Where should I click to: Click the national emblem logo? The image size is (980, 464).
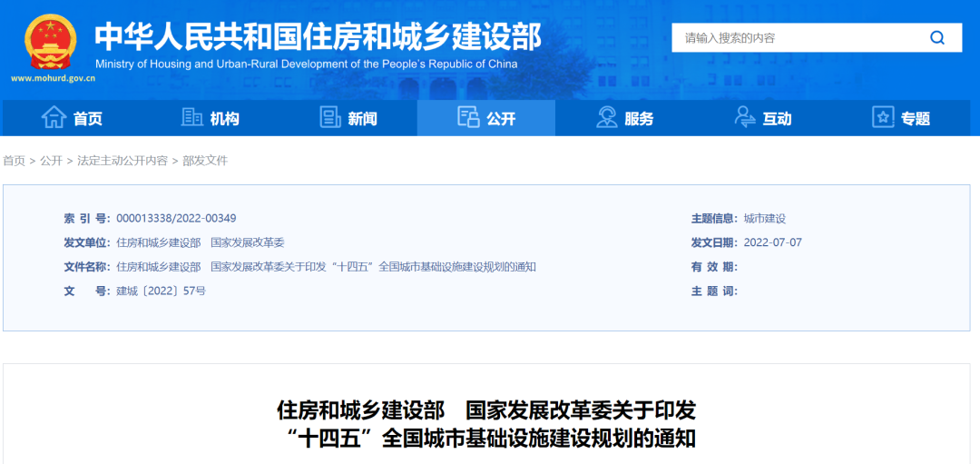[51, 42]
